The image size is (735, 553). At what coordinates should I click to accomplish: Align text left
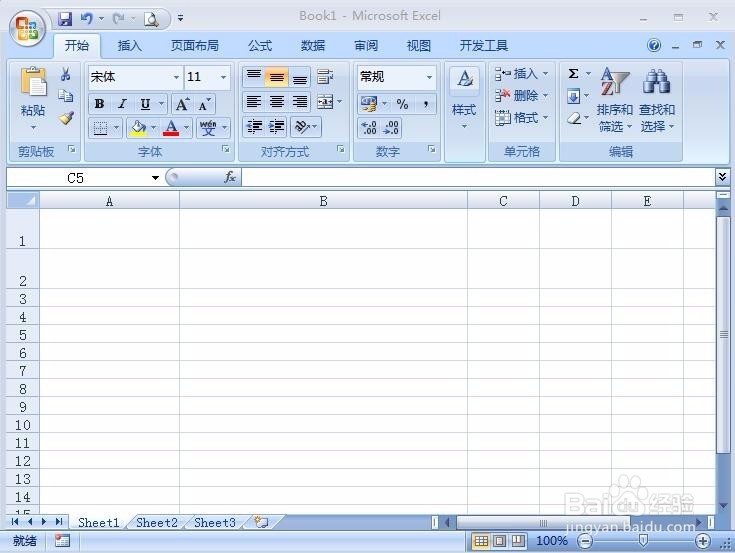point(254,102)
